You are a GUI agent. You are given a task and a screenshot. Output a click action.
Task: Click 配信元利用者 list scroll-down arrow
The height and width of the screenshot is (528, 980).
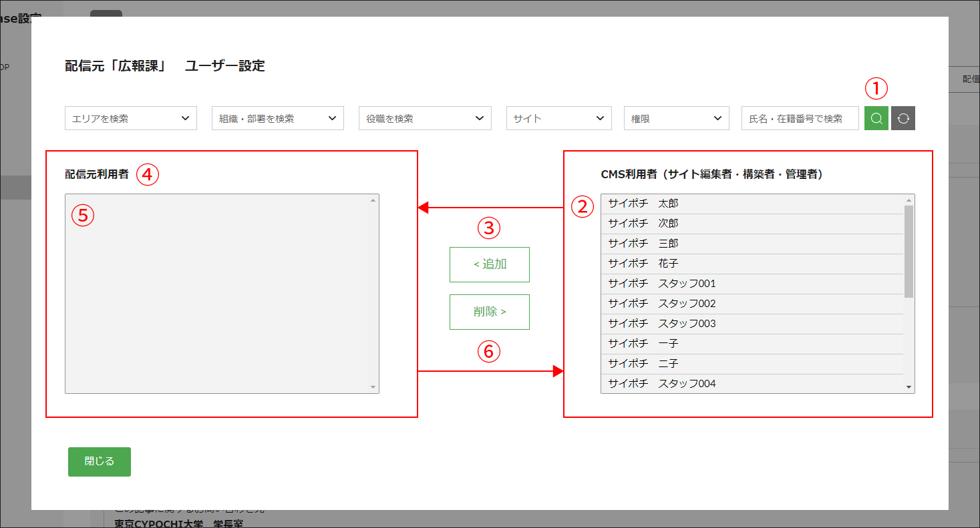pos(373,387)
